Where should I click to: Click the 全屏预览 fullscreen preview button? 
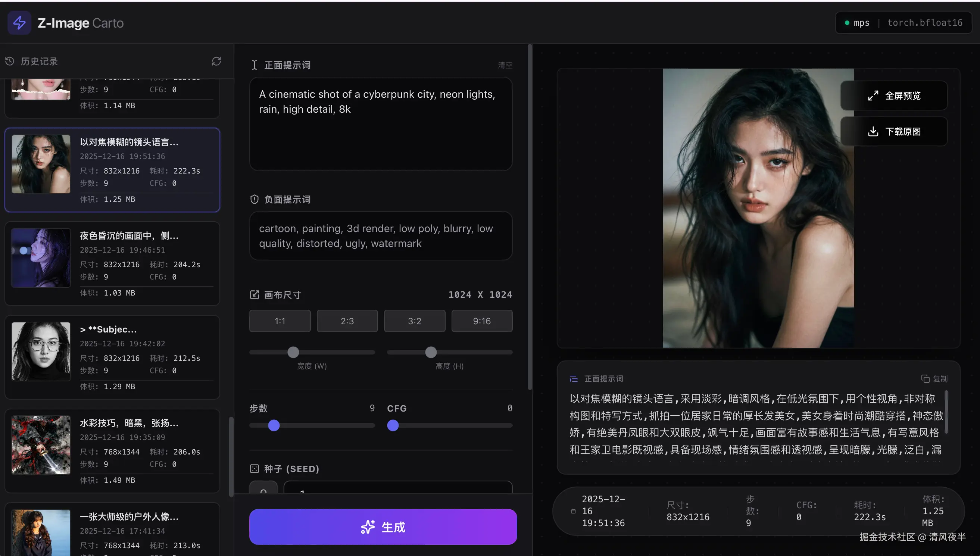coord(894,96)
